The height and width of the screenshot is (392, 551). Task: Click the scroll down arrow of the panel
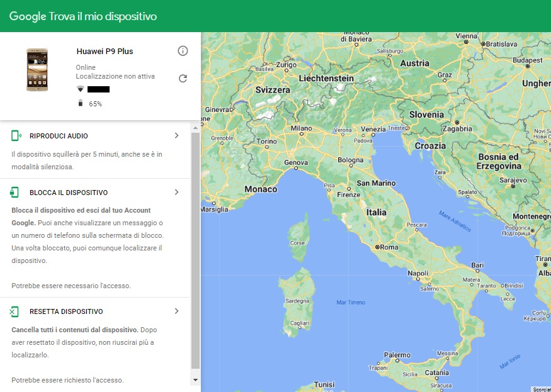coord(195,379)
